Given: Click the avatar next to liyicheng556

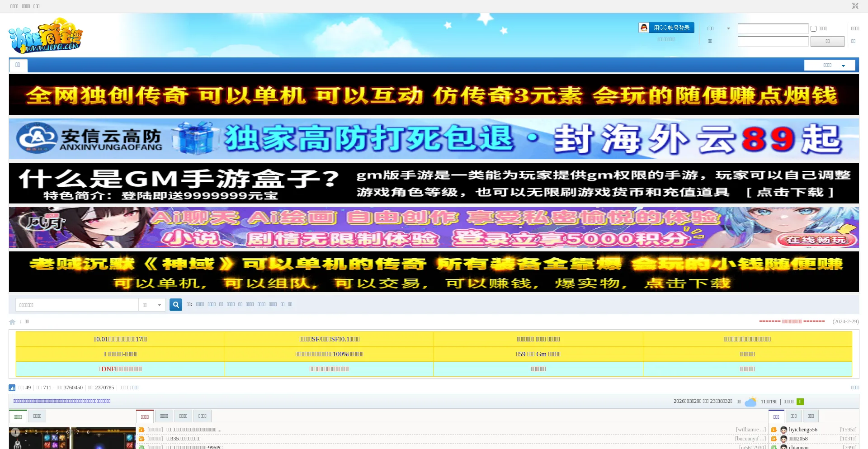Looking at the screenshot, I should point(783,430).
